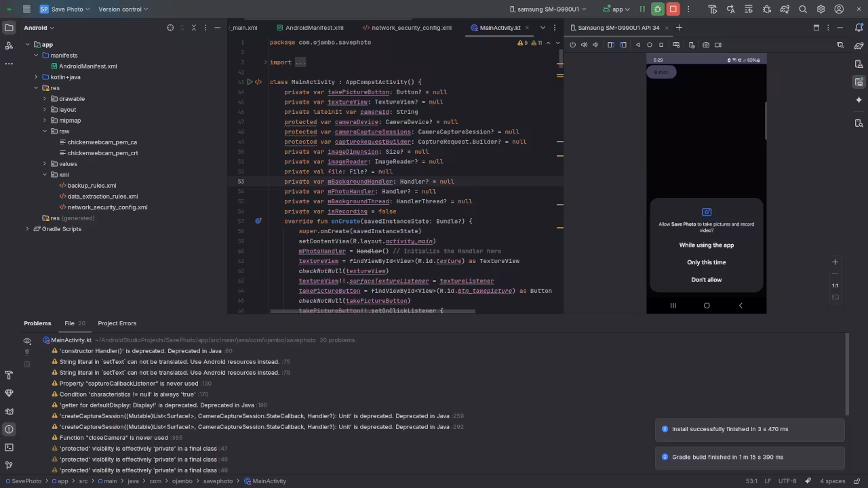The height and width of the screenshot is (488, 868).
Task: Select MainActivity.kt editor tab
Action: coord(500,28)
